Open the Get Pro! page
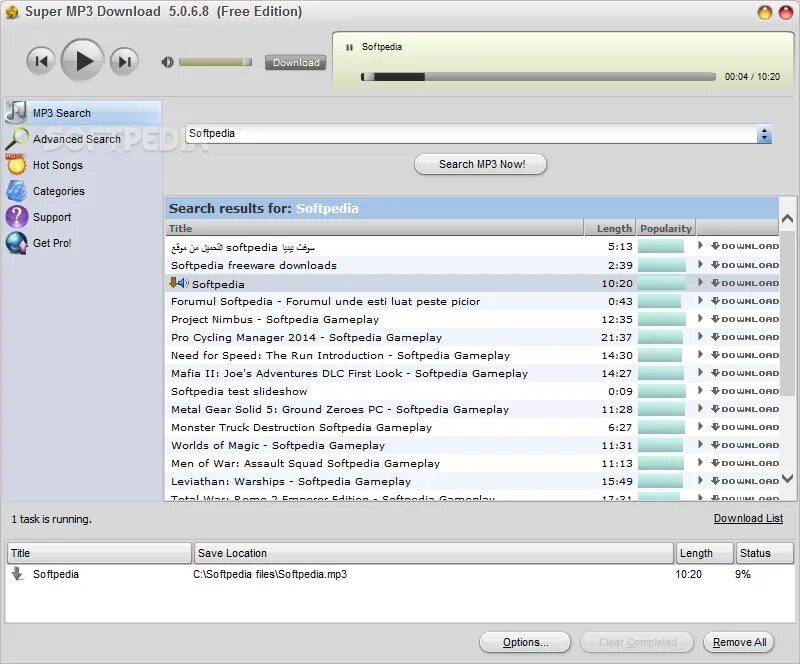Viewport: 800px width, 664px height. coord(52,243)
